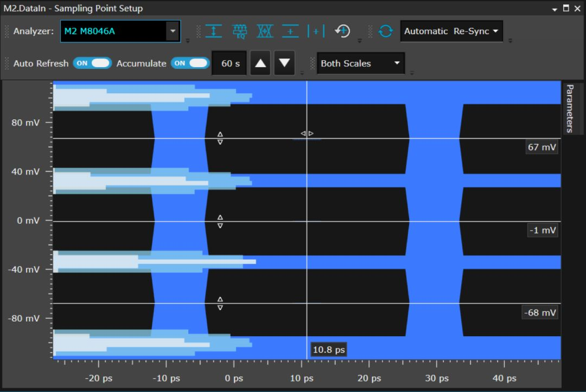Click the 10.8 ps delay value label
Viewport: 586px width, 392px height.
(x=329, y=350)
